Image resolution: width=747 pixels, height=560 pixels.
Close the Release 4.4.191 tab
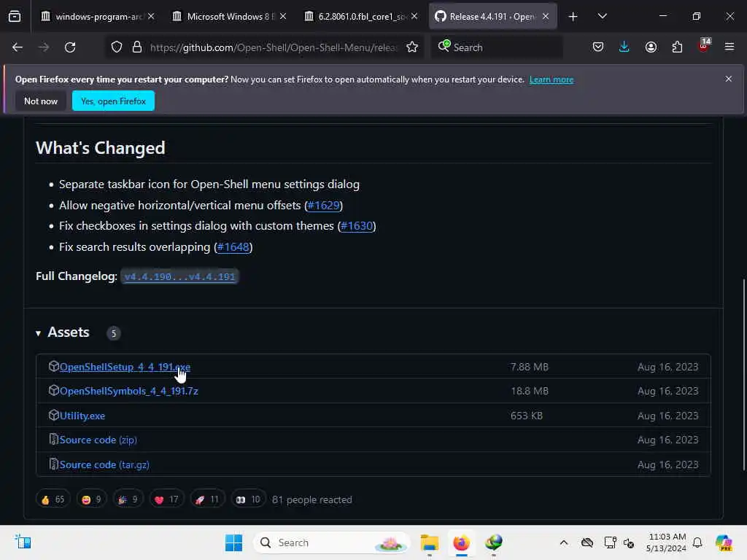546,17
